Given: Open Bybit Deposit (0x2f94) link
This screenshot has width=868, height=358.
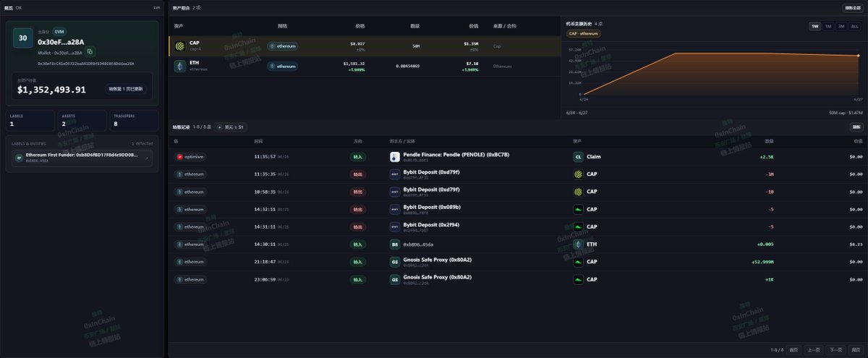Looking at the screenshot, I should pos(431,225).
